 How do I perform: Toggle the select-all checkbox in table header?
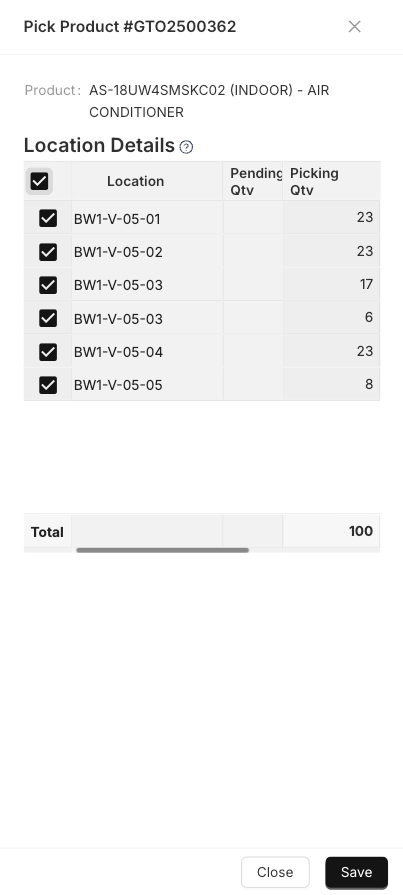tap(39, 182)
